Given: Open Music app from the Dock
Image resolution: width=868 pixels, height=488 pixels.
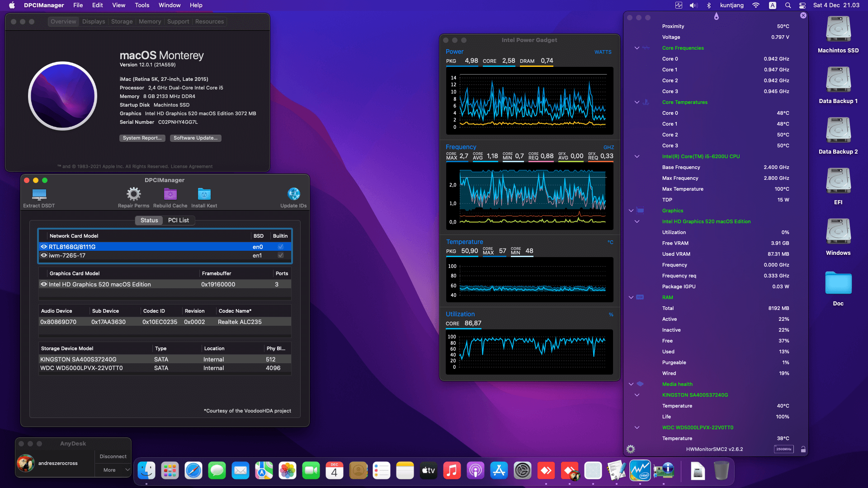Looking at the screenshot, I should (452, 471).
